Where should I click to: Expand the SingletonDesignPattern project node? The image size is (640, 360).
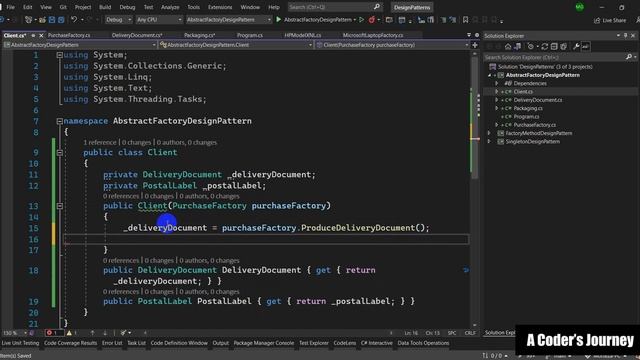tap(489, 142)
